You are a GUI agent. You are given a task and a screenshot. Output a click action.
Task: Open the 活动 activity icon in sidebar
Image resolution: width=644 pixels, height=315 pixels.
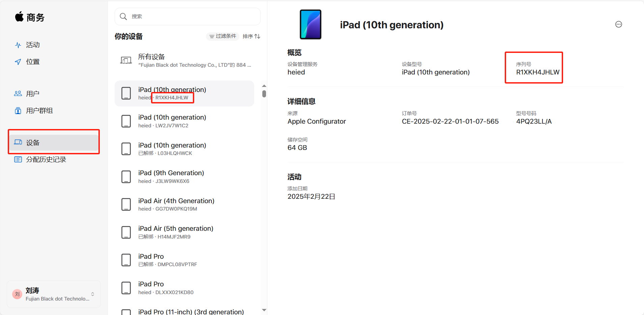(x=18, y=45)
